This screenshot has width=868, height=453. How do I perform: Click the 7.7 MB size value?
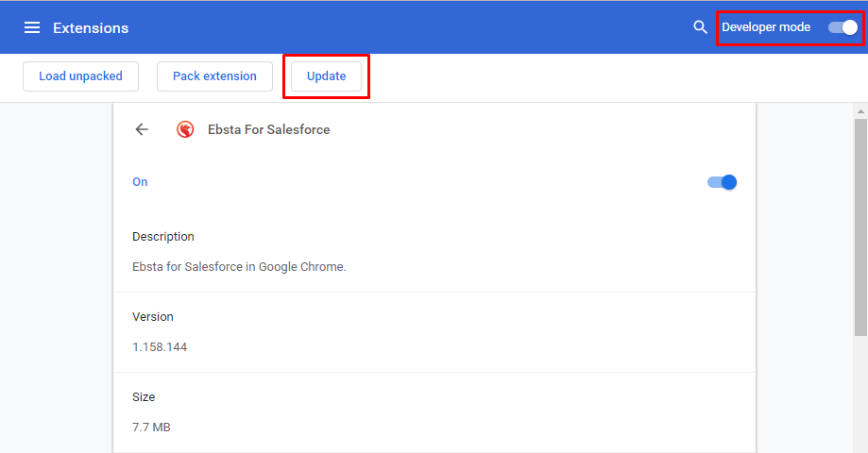[151, 428]
